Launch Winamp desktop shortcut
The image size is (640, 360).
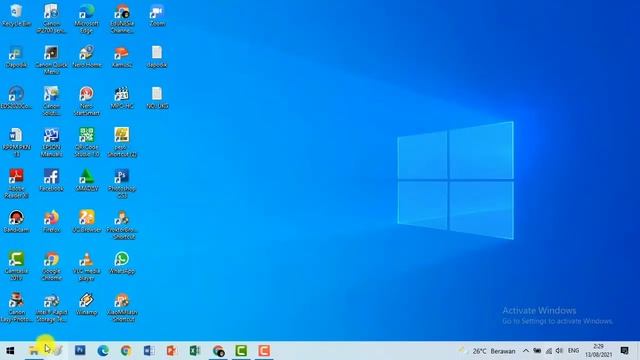click(87, 304)
